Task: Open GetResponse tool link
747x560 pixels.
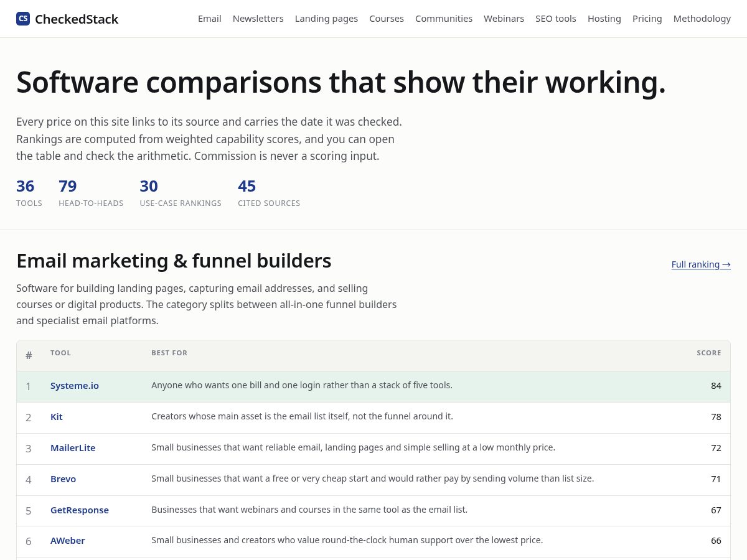Action: 80,510
